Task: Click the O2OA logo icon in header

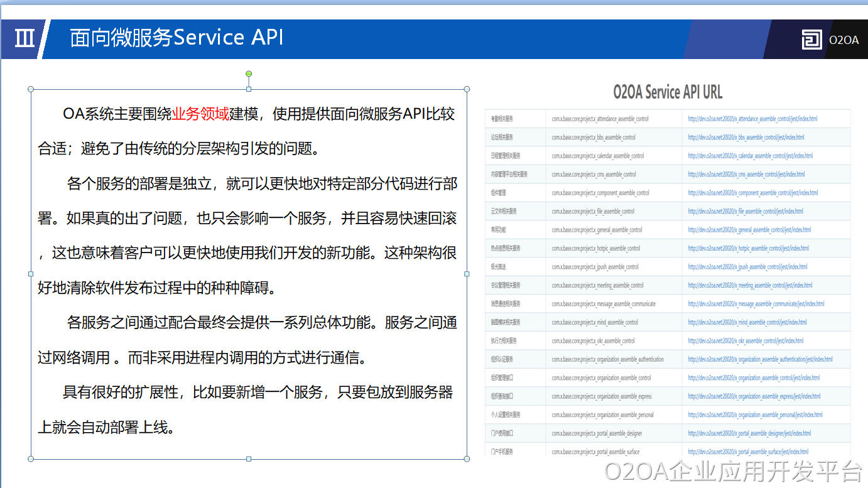Action: click(x=811, y=40)
